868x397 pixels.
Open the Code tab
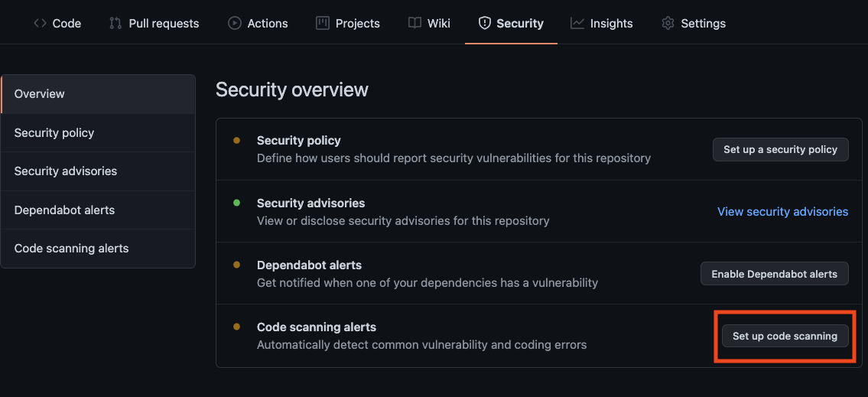pyautogui.click(x=57, y=23)
